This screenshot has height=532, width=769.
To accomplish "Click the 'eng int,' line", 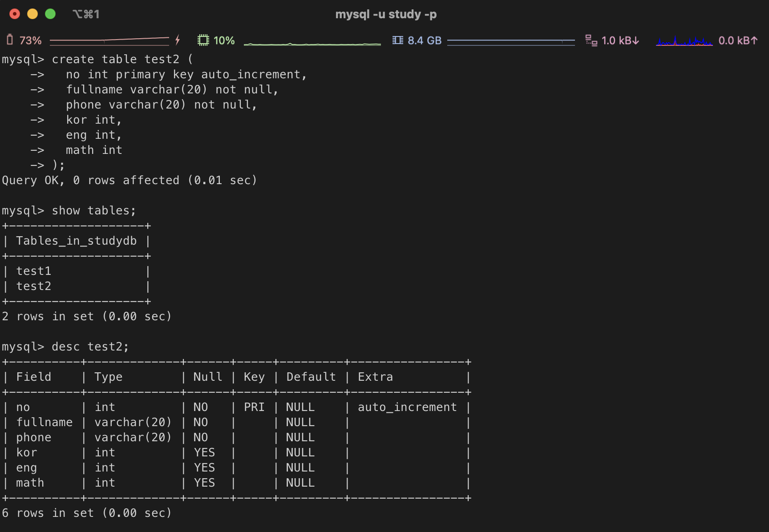I will 94,135.
